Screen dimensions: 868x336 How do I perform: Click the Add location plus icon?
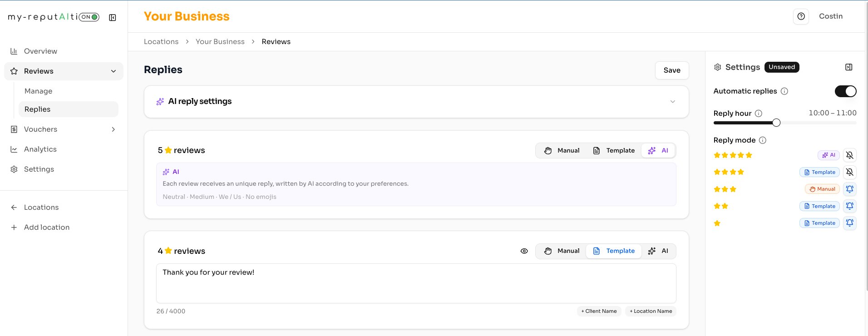tap(14, 227)
